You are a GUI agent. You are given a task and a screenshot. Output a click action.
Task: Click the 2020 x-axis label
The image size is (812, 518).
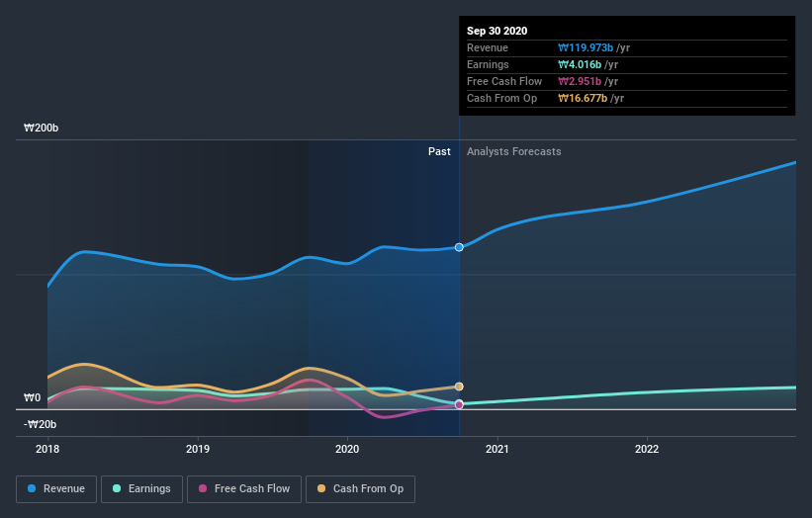click(347, 449)
